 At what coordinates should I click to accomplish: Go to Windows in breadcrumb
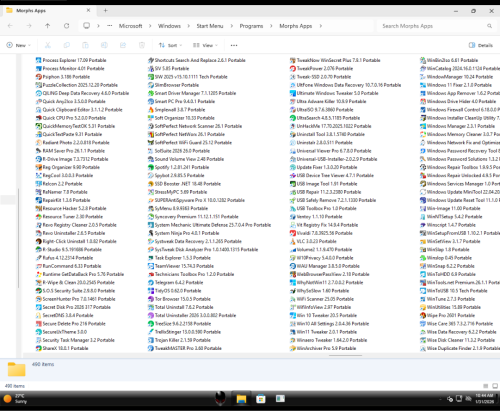(169, 26)
